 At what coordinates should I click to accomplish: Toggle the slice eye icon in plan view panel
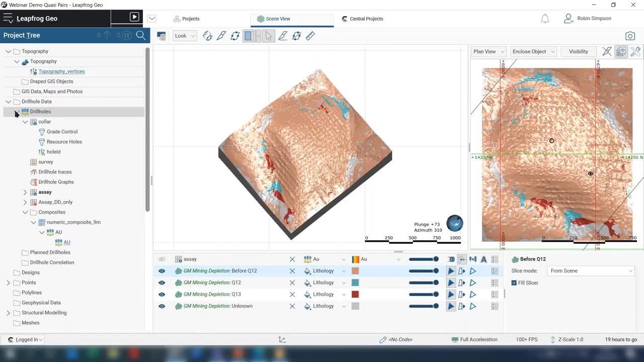[621, 51]
